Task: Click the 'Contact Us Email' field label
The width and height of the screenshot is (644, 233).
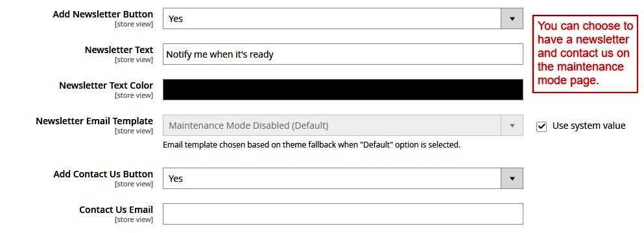Action: coord(116,210)
